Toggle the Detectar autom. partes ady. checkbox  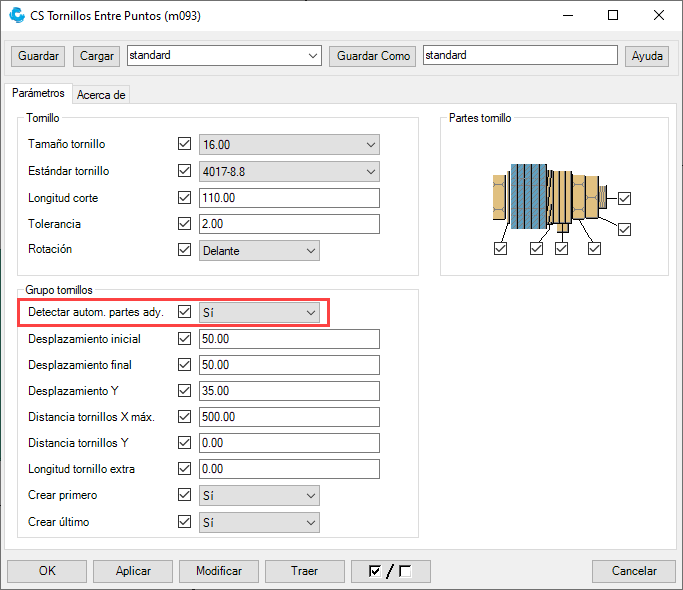[184, 312]
